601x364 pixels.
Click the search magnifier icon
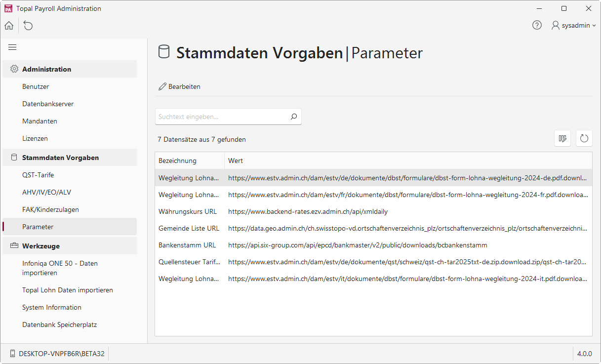click(x=293, y=117)
